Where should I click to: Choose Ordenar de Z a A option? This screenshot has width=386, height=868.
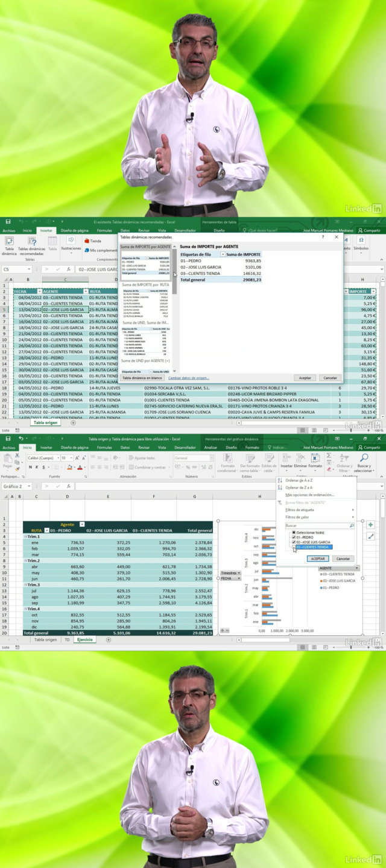(300, 488)
